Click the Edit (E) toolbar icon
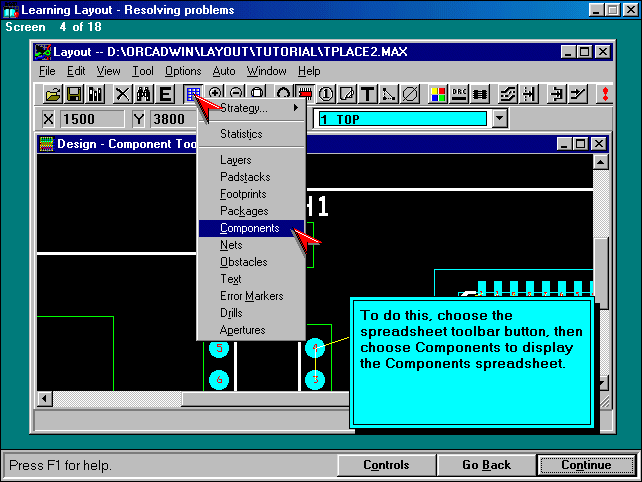The width and height of the screenshot is (642, 482). tap(165, 94)
